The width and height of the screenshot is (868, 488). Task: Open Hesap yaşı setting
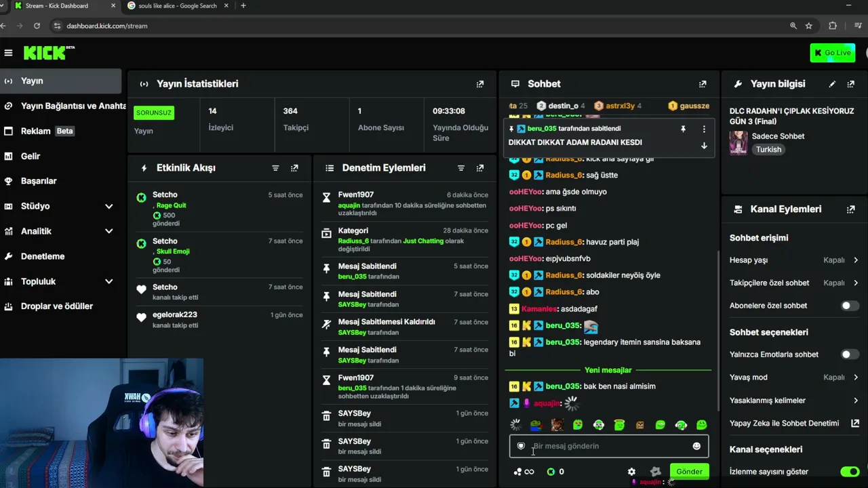[x=794, y=260]
